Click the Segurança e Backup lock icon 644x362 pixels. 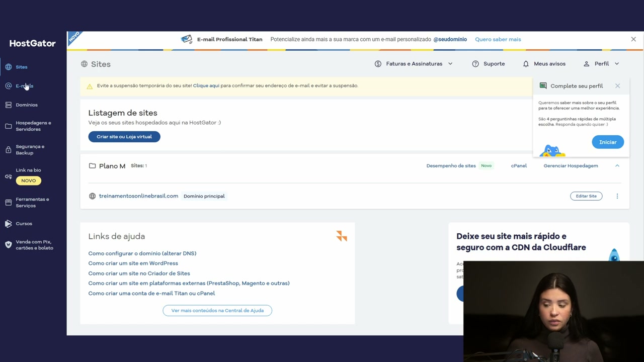pyautogui.click(x=9, y=150)
